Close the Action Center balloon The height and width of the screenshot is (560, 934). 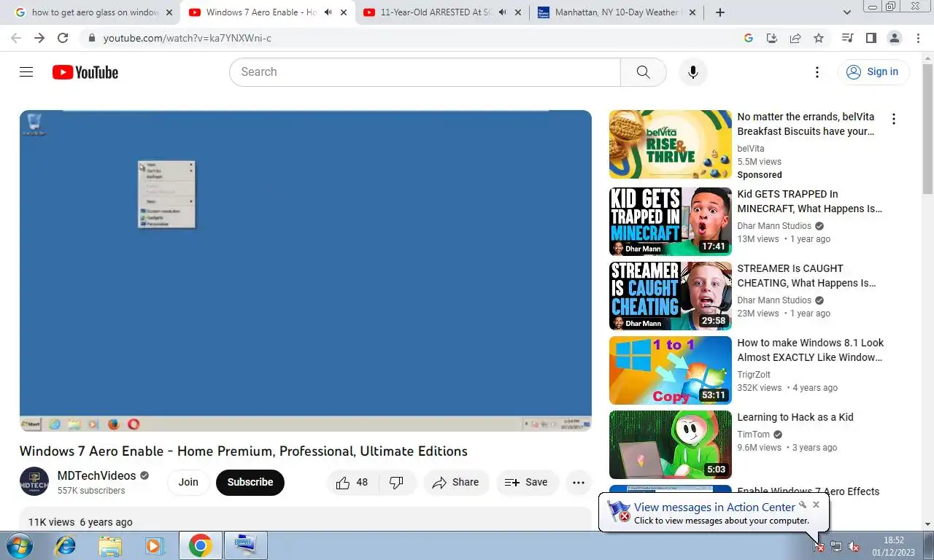817,504
